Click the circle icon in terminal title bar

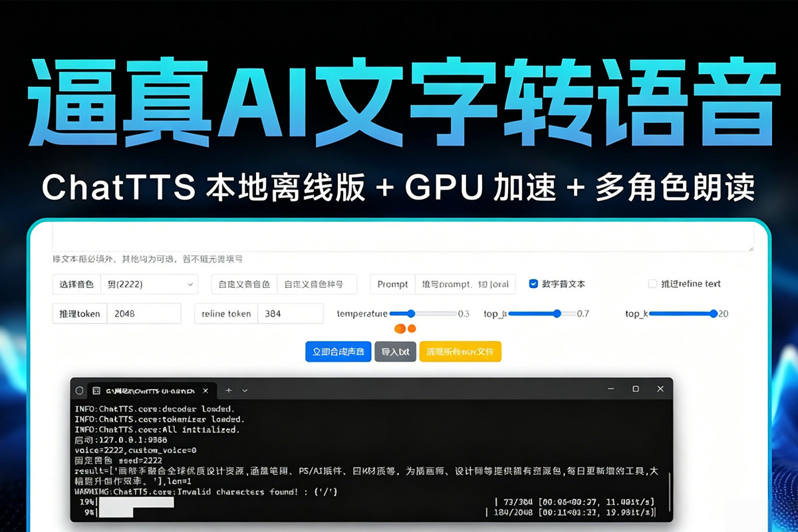pyautogui.click(x=80, y=390)
